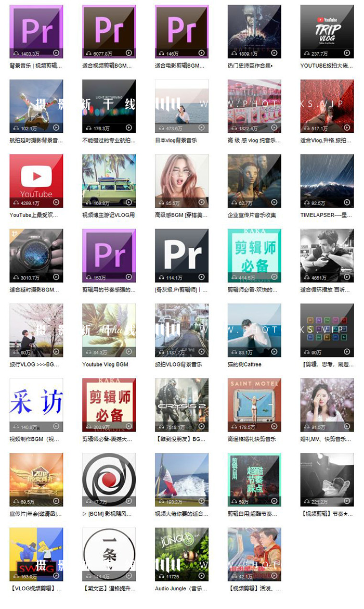
Task: Click play icon on YOUTUBE旅拍大佬 cover
Action: click(347, 53)
